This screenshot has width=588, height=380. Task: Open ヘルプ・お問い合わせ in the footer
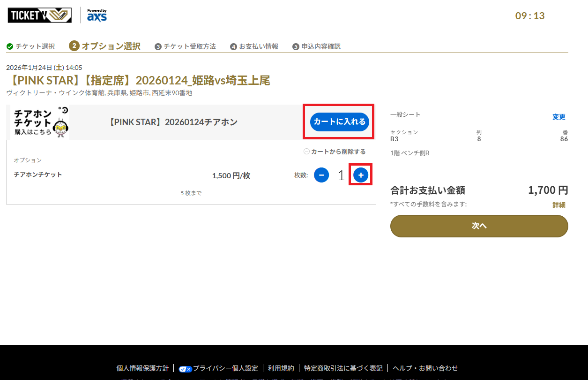(425, 368)
